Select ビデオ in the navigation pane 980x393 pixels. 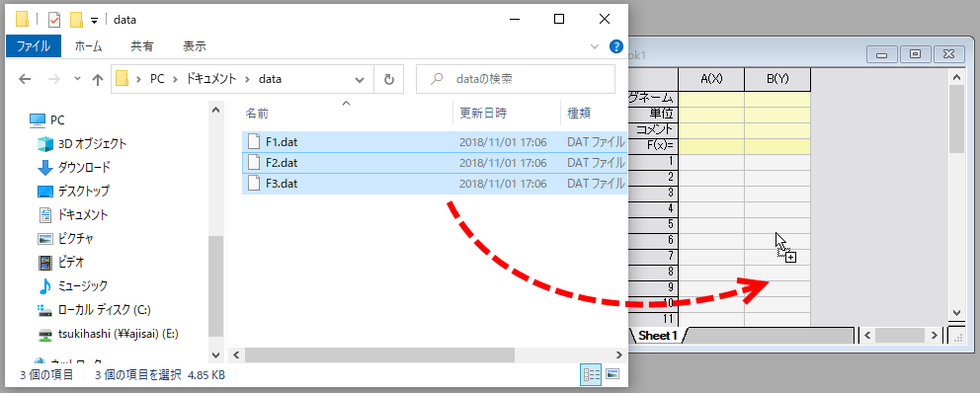(61, 263)
